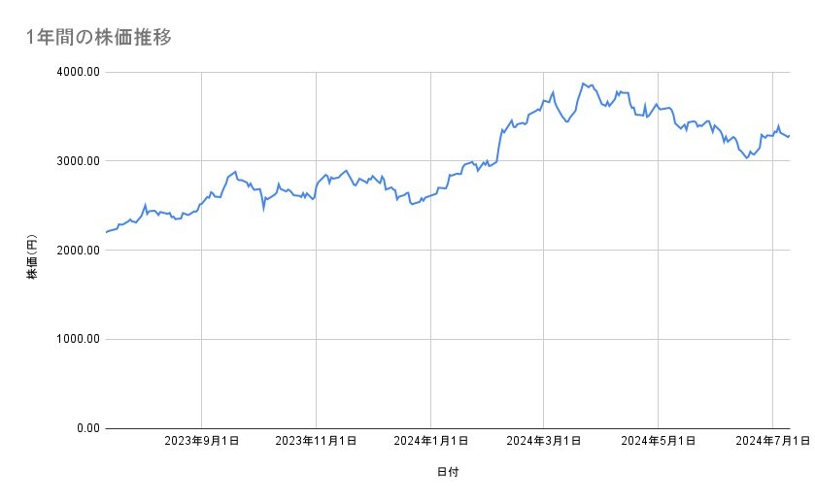Screen dimensions: 815x504
Task: Click the 1000.00 y-axis label
Action: [x=78, y=339]
